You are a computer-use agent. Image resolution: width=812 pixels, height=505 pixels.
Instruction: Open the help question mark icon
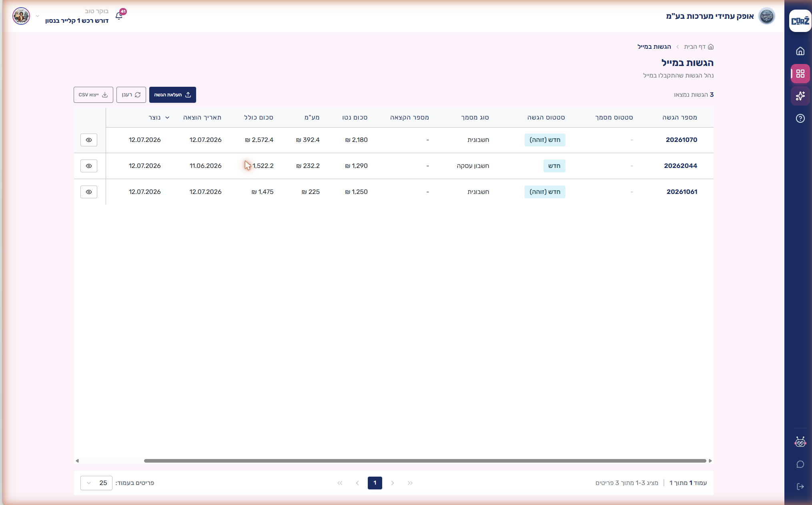coord(800,118)
